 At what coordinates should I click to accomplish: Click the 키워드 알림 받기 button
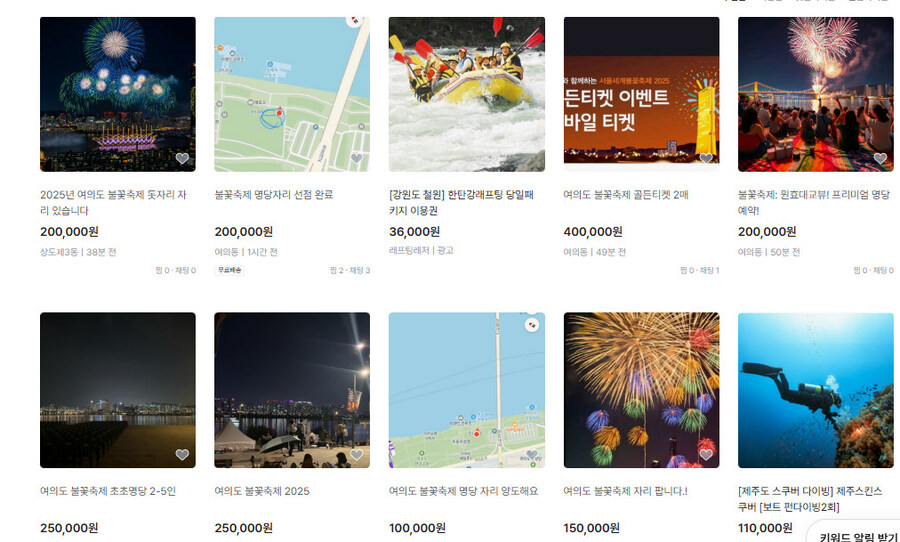pyautogui.click(x=856, y=533)
